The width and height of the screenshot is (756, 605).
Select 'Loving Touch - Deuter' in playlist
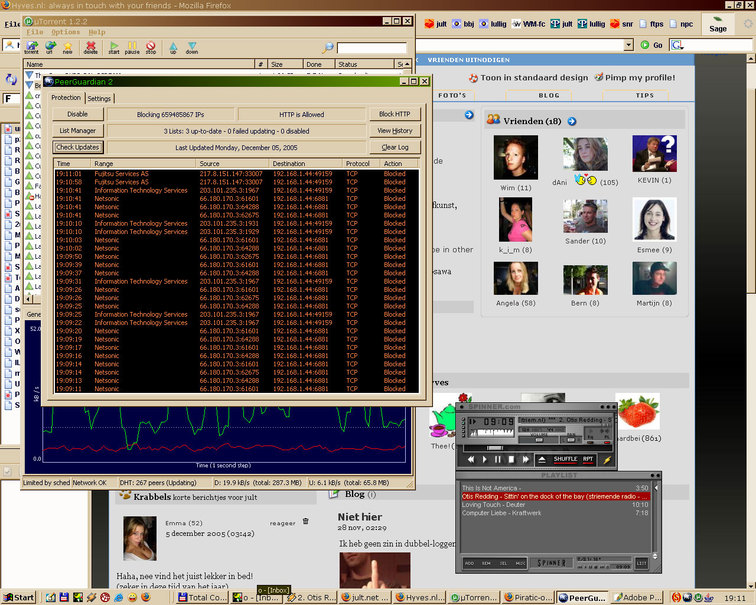555,505
